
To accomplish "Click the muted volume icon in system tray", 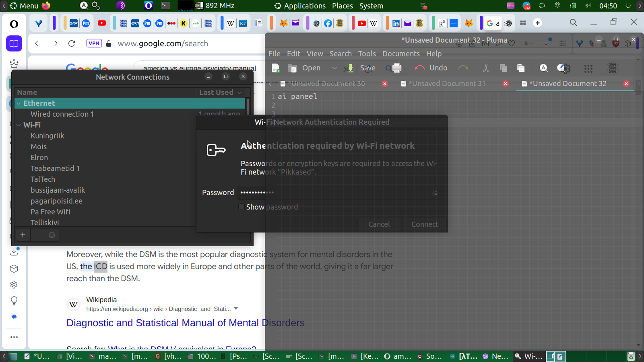I will pos(588,6).
